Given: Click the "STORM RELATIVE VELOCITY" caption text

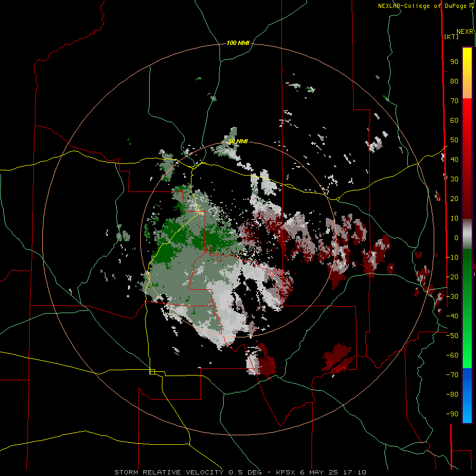Looking at the screenshot, I should [169, 472].
